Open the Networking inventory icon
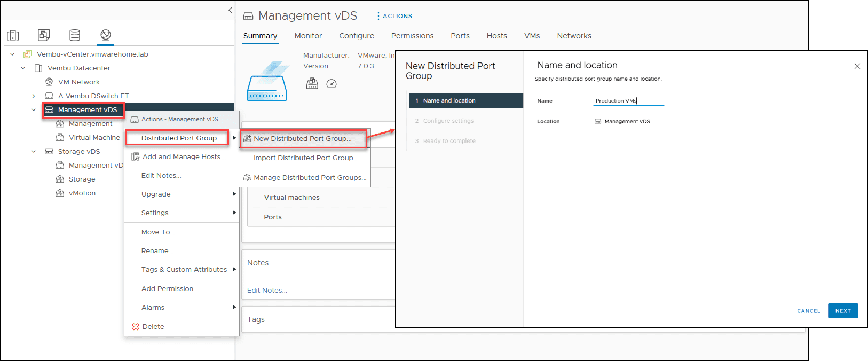 106,35
